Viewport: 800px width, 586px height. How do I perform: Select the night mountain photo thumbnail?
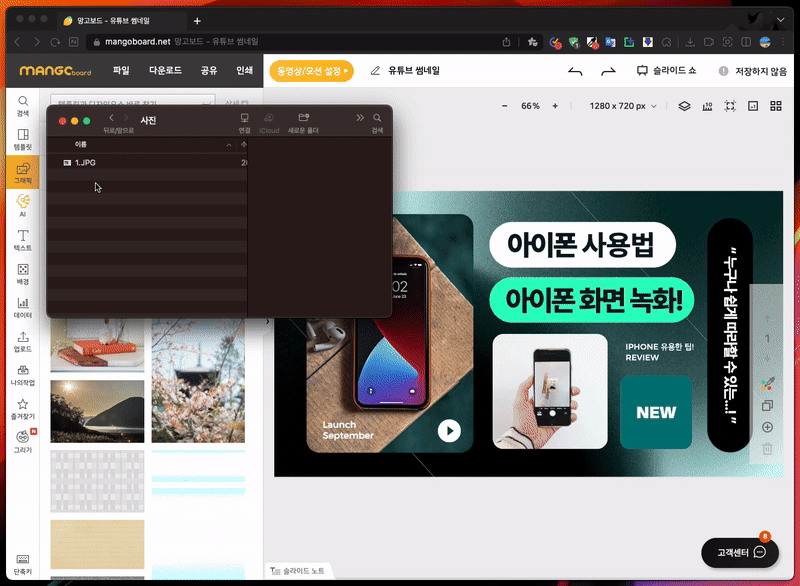click(x=97, y=411)
